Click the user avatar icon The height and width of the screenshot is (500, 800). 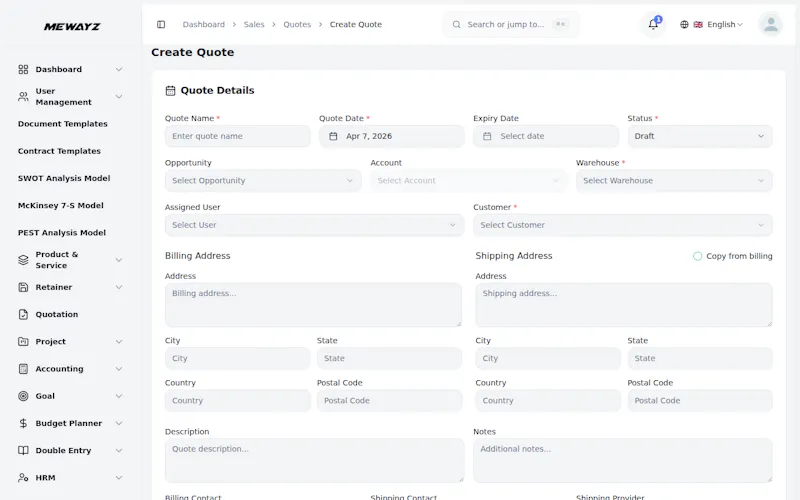[770, 24]
